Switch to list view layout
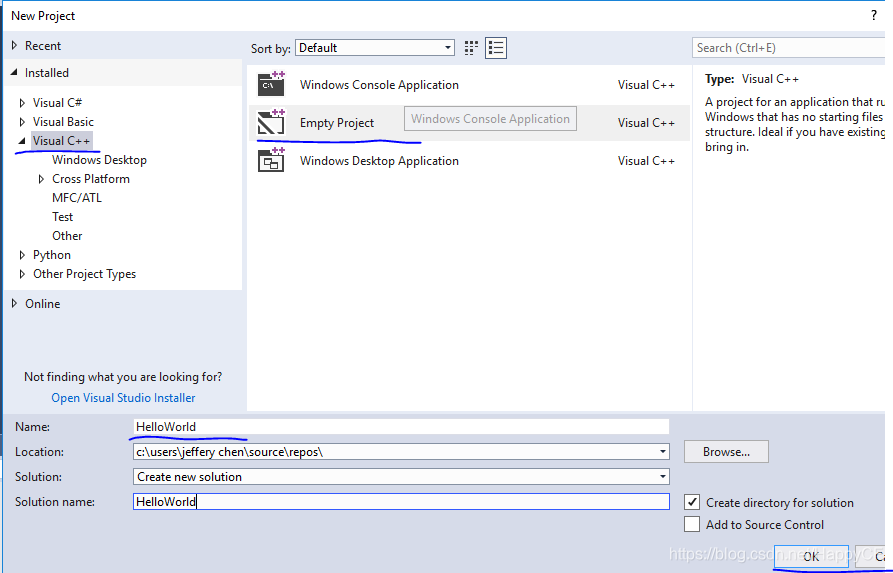 tap(495, 48)
